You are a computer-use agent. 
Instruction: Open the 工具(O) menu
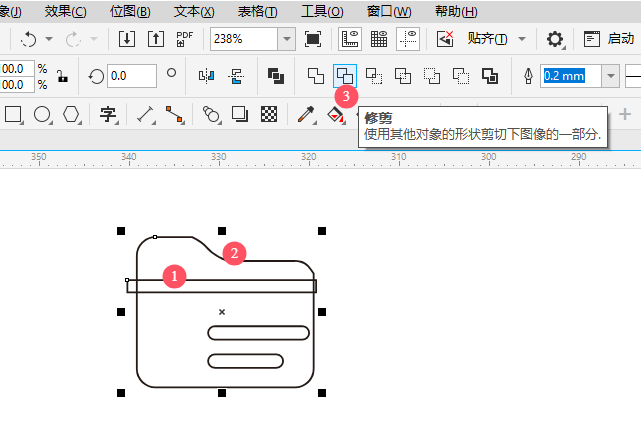tap(322, 11)
